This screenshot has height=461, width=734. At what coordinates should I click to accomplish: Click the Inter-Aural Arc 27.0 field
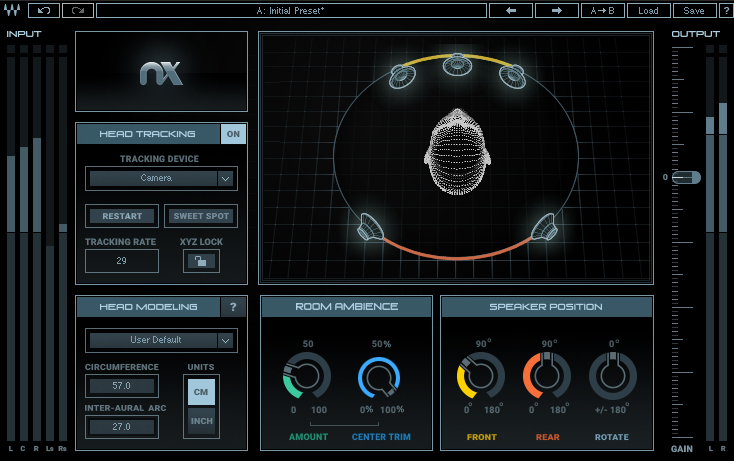click(x=122, y=427)
